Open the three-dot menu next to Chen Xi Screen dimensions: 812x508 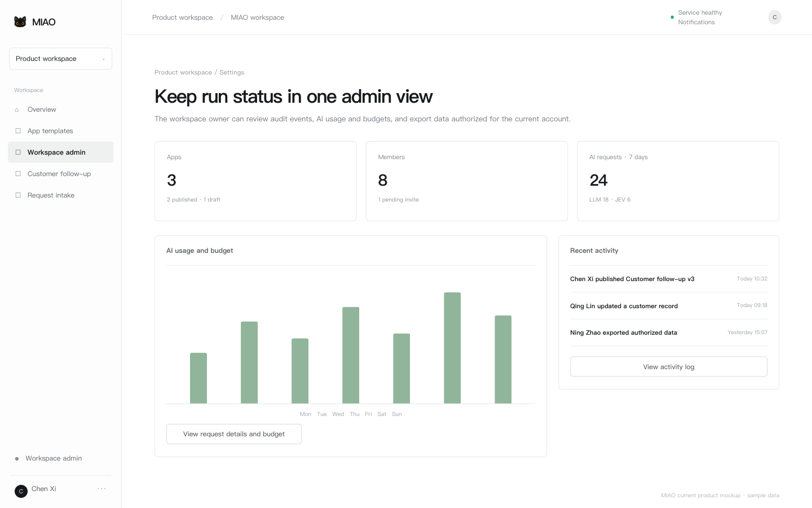101,489
